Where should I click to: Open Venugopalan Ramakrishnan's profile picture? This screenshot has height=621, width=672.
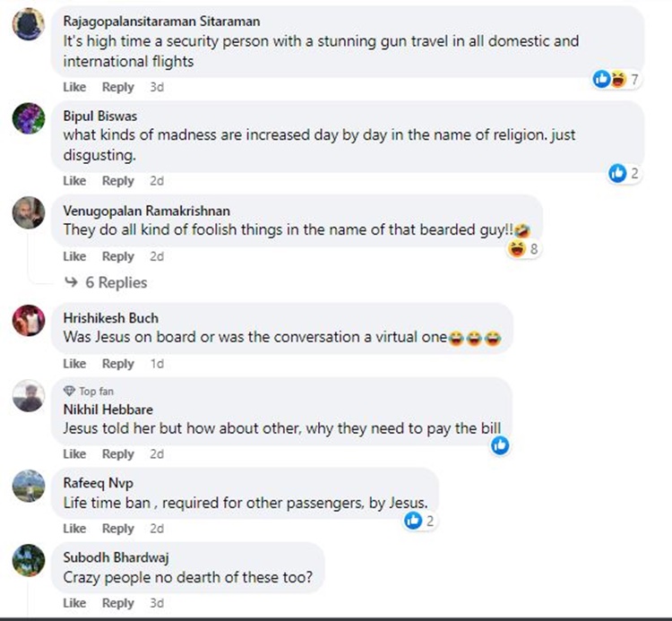pyautogui.click(x=29, y=212)
